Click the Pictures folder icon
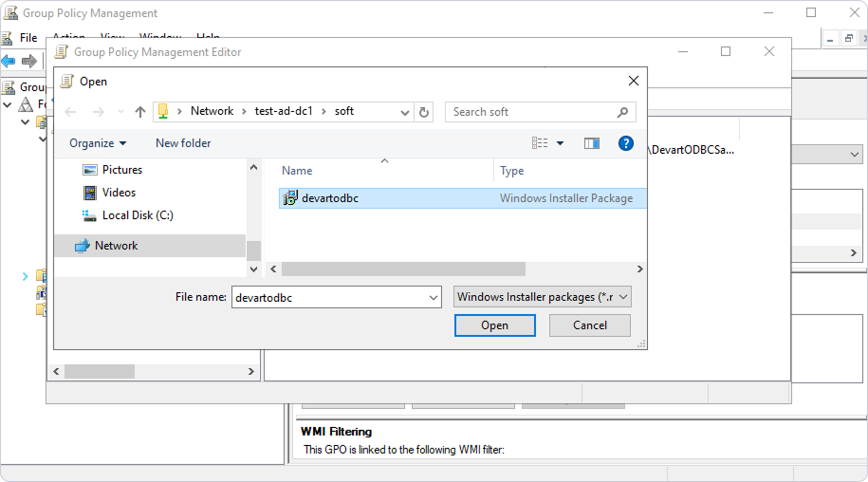This screenshot has height=482, width=868. 89,170
